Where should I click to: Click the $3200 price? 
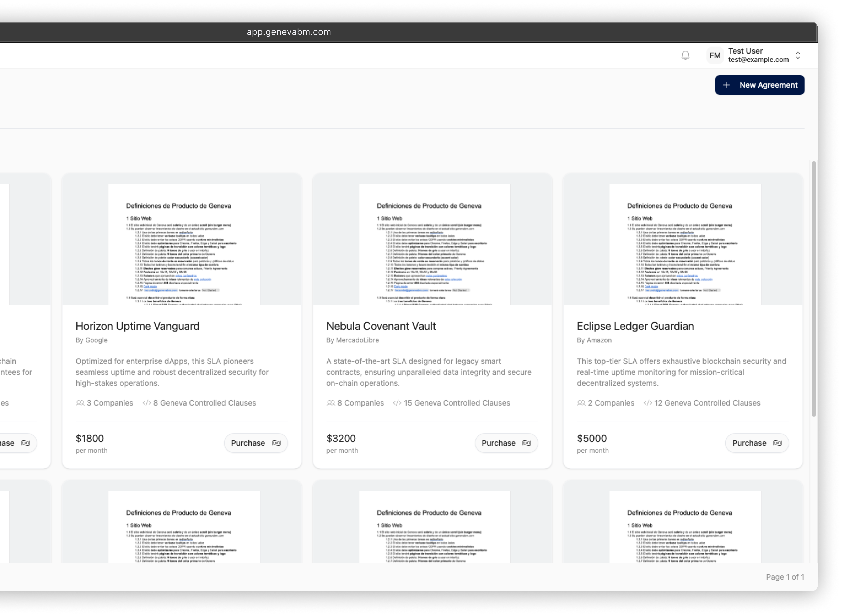[x=341, y=439]
